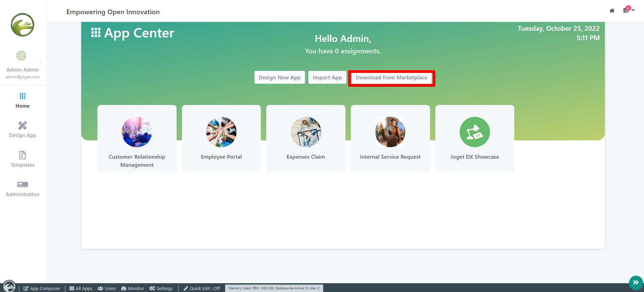644x292 pixels.
Task: Click the You have 0 assignments text
Action: (x=343, y=51)
